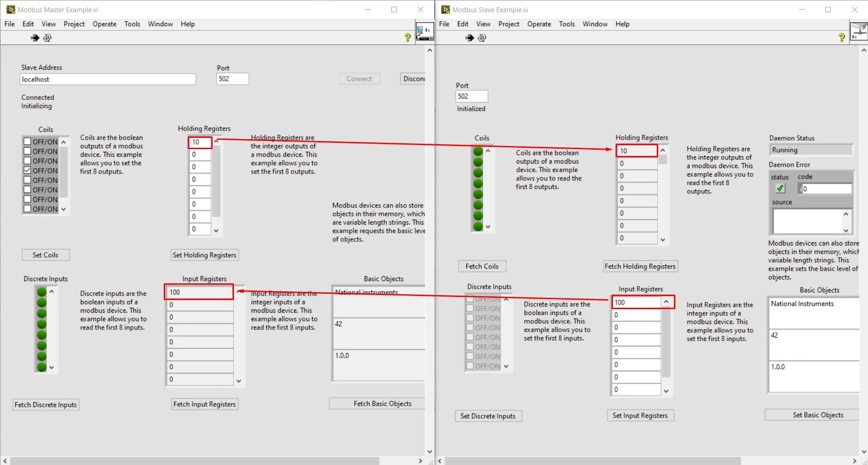
Task: Click the Fetch Basic Objects button
Action: coord(377,404)
